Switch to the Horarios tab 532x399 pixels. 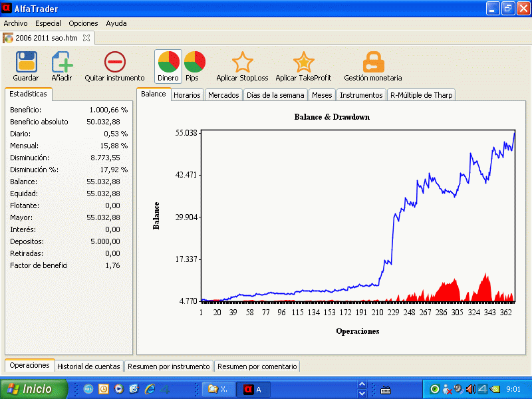click(187, 95)
